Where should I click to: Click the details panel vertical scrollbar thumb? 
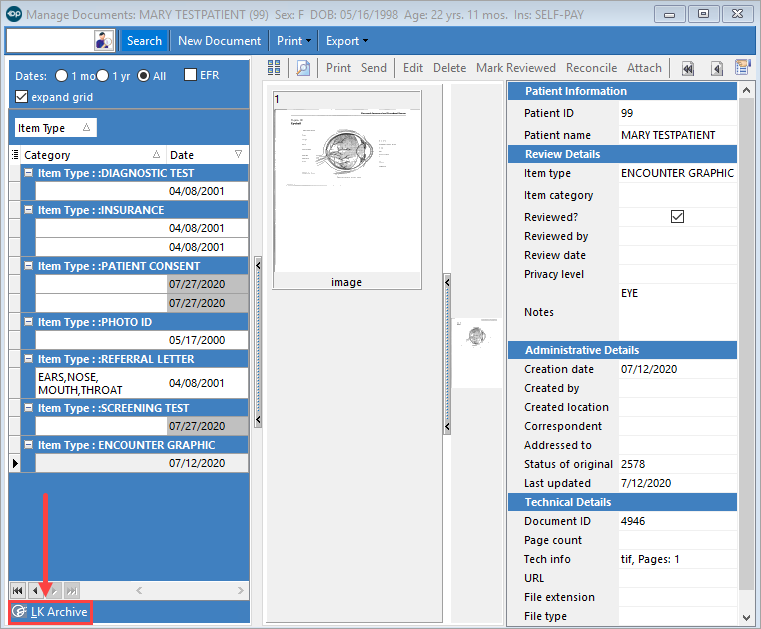coord(746,344)
